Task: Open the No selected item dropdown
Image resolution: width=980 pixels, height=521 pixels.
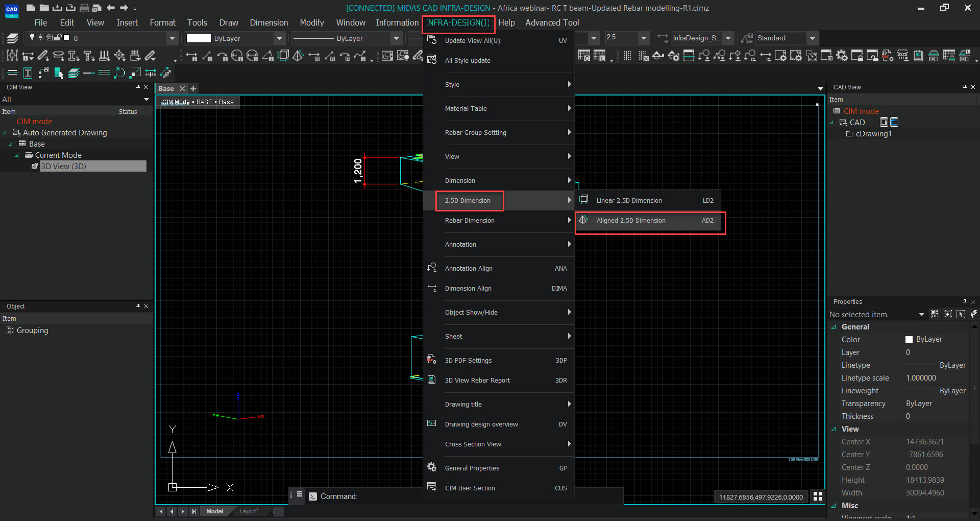Action: 922,315
